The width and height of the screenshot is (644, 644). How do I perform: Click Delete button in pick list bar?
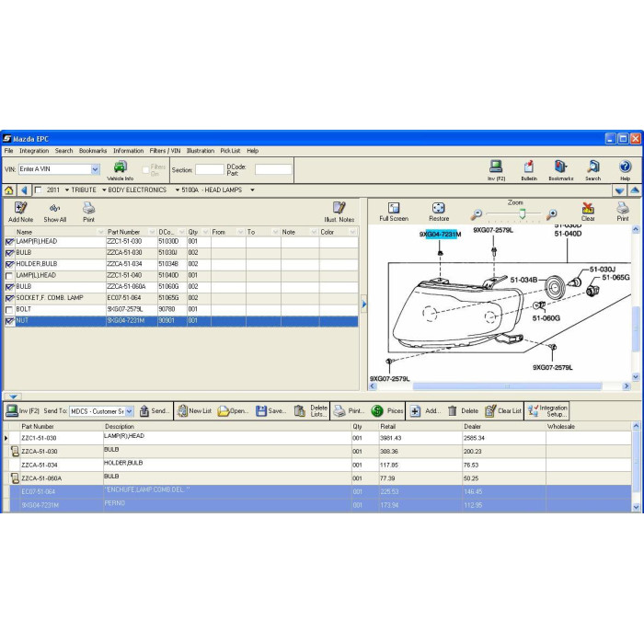464,410
